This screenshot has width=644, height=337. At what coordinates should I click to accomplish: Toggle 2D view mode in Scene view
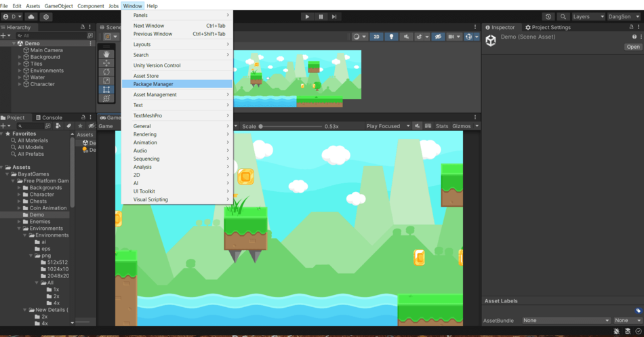376,37
